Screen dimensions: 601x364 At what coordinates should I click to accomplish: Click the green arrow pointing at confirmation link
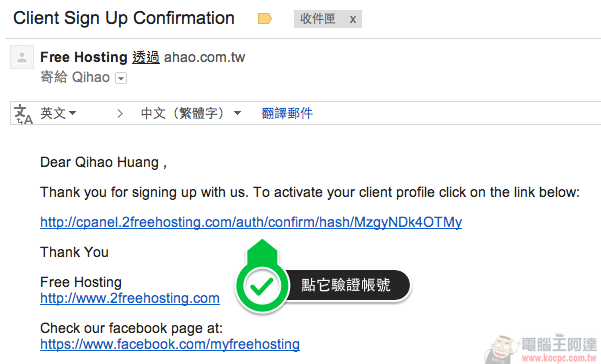click(x=262, y=251)
